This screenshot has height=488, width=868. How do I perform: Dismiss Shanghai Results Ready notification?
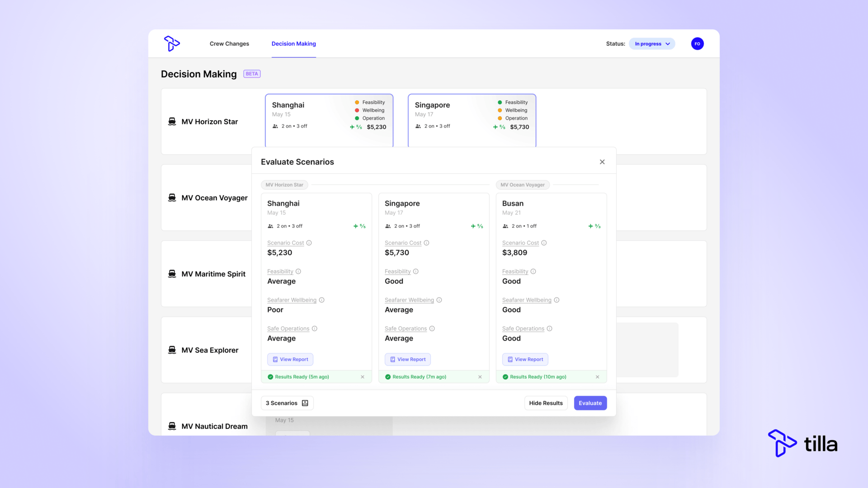click(x=363, y=377)
